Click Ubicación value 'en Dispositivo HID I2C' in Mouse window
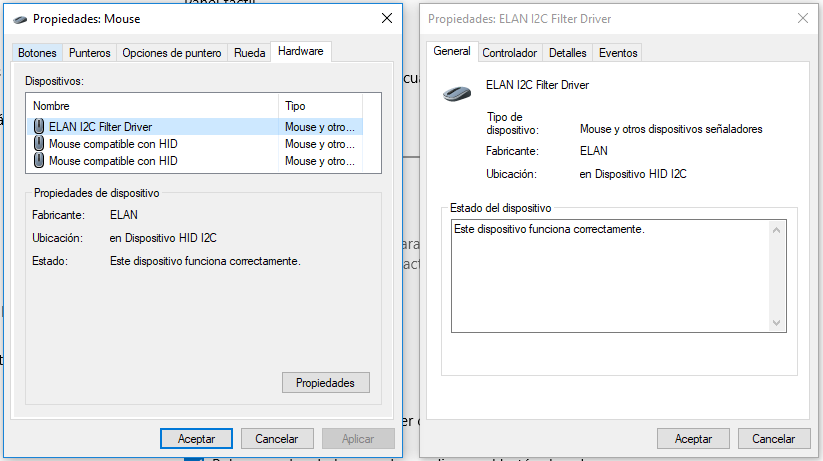The width and height of the screenshot is (823, 461). pos(163,238)
